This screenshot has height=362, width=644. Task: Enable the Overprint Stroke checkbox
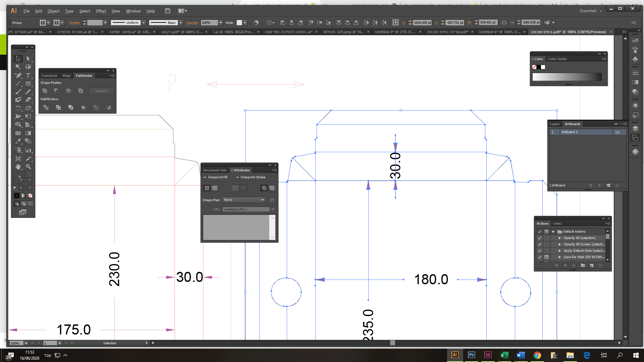pyautogui.click(x=237, y=177)
